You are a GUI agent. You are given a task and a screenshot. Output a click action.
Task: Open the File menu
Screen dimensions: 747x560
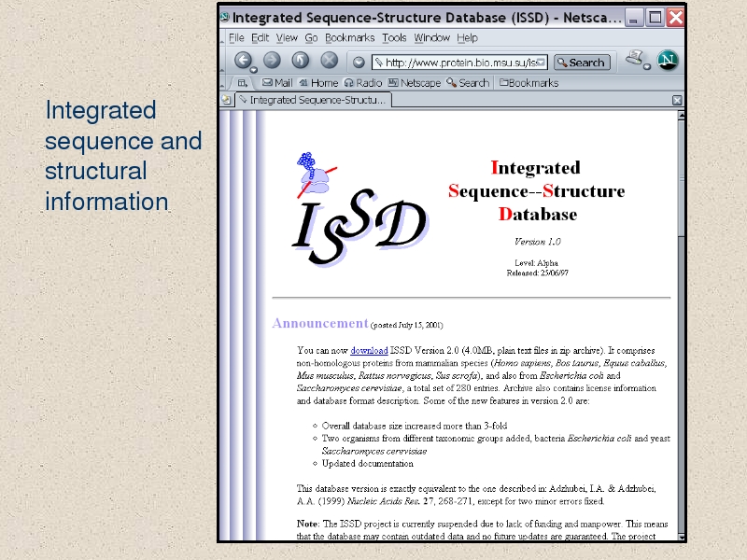pyautogui.click(x=236, y=37)
